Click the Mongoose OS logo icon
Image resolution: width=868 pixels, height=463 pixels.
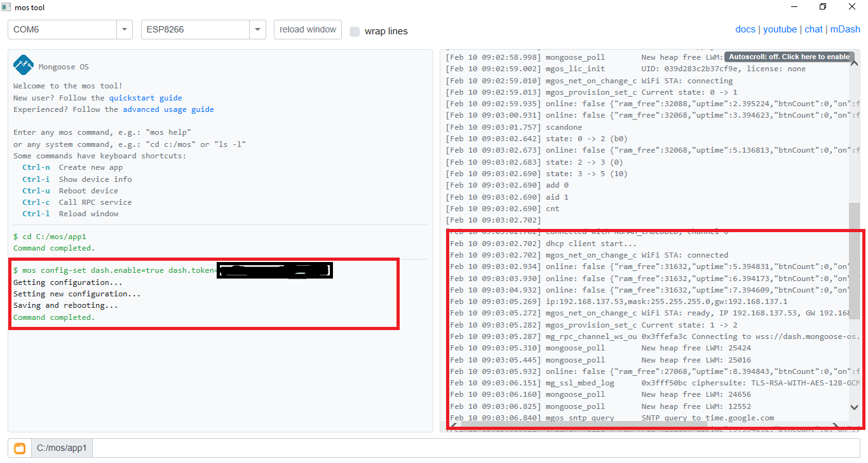coord(24,65)
